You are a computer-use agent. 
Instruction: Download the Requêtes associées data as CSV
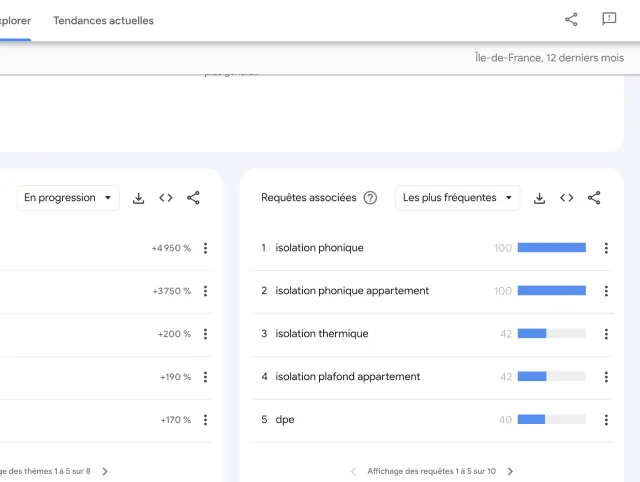(539, 198)
